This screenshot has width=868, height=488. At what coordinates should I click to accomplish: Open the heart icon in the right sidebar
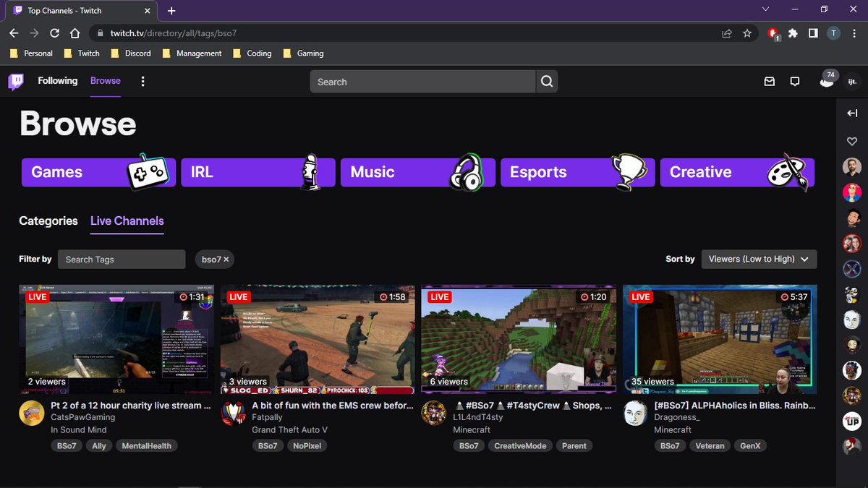tap(851, 141)
